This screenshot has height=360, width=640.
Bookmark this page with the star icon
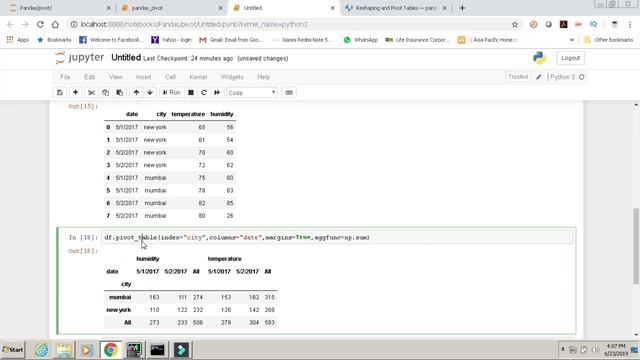click(515, 24)
